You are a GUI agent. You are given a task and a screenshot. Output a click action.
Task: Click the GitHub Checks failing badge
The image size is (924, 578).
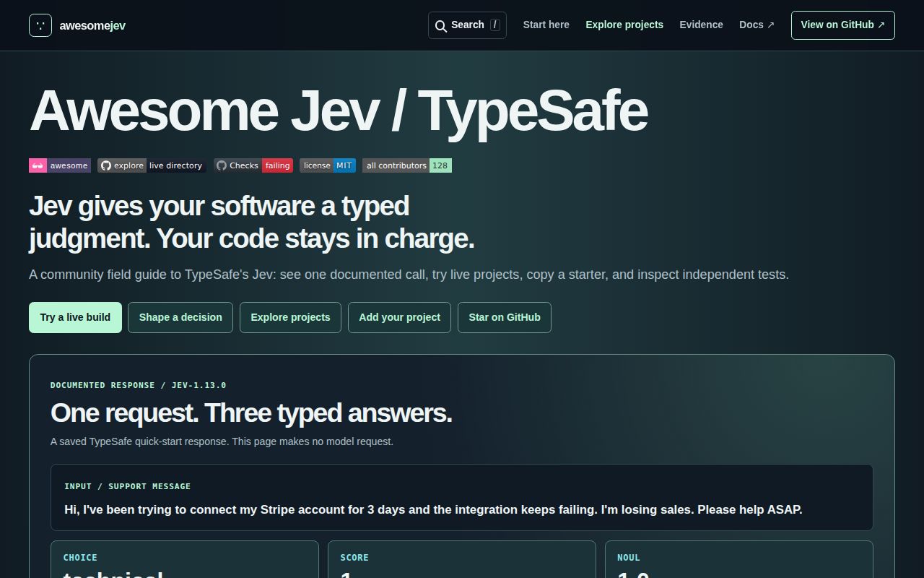click(x=253, y=165)
